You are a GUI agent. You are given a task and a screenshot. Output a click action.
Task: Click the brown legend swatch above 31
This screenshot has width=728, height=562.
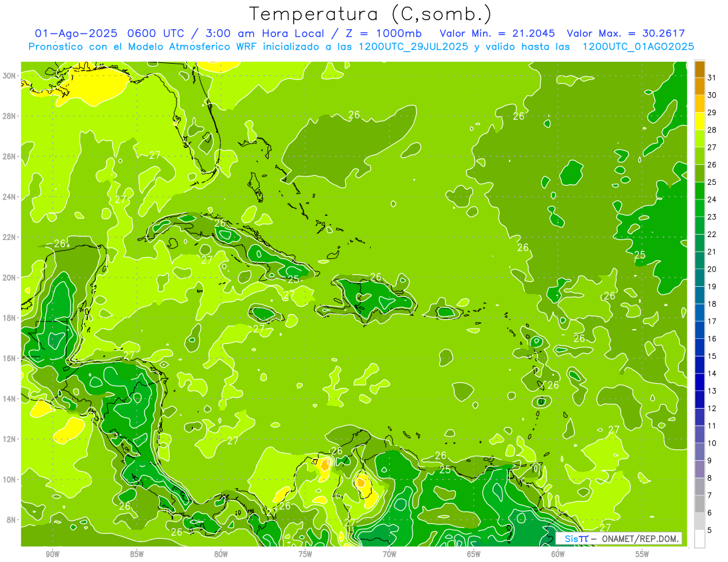[x=699, y=69]
